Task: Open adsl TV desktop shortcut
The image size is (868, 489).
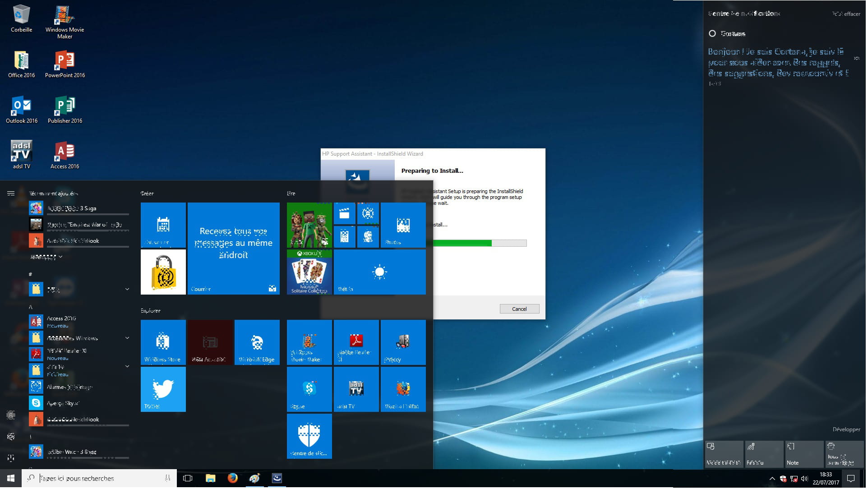Action: [21, 155]
